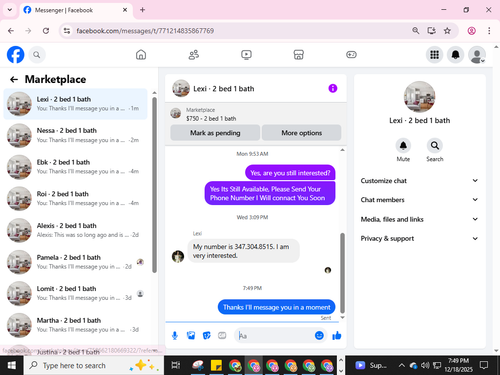Screen dimensions: 500x375
Task: Choose a sticker icon
Action: click(207, 335)
